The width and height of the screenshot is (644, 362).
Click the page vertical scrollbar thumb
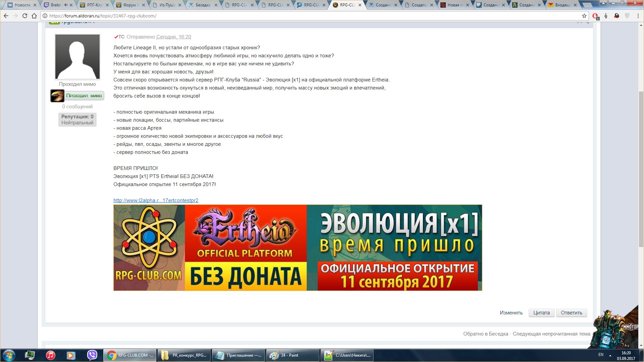click(x=641, y=169)
